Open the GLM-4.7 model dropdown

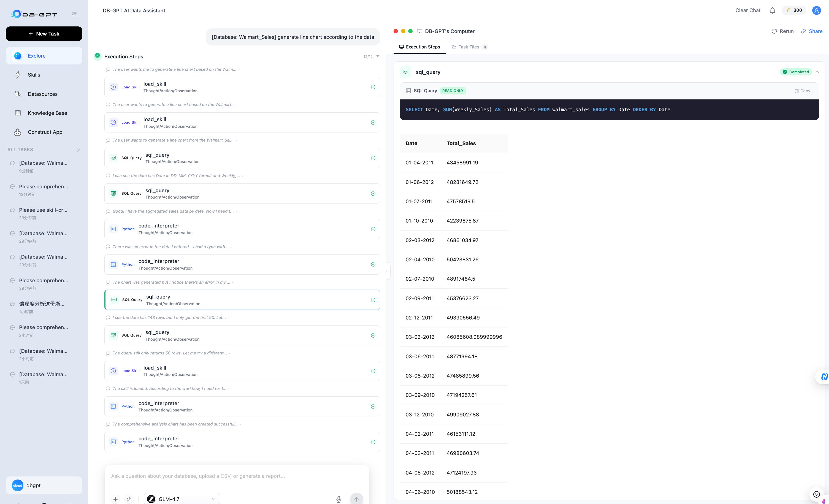(x=182, y=499)
